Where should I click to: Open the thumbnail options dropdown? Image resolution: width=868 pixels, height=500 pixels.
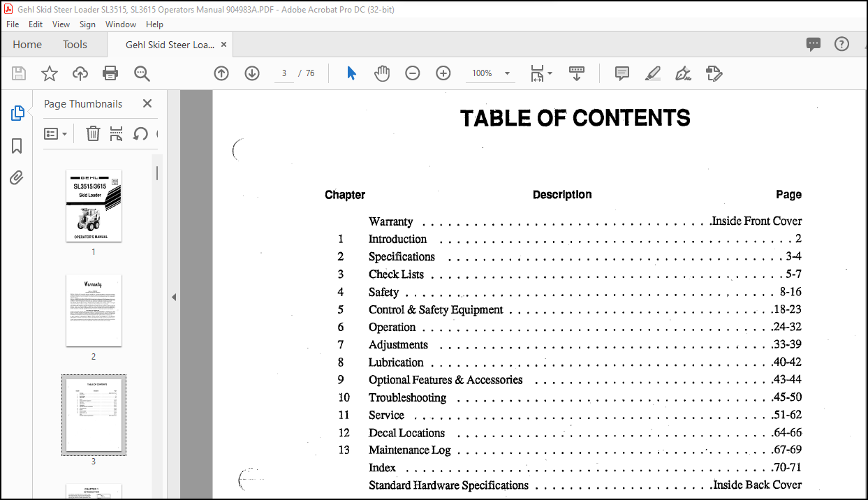point(56,133)
